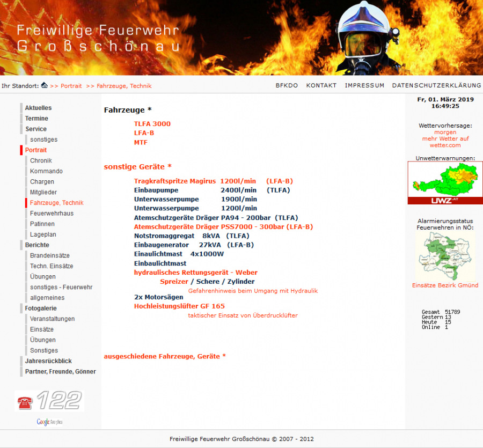Open the BFKDO top menu item
483x448 pixels.
287,85
